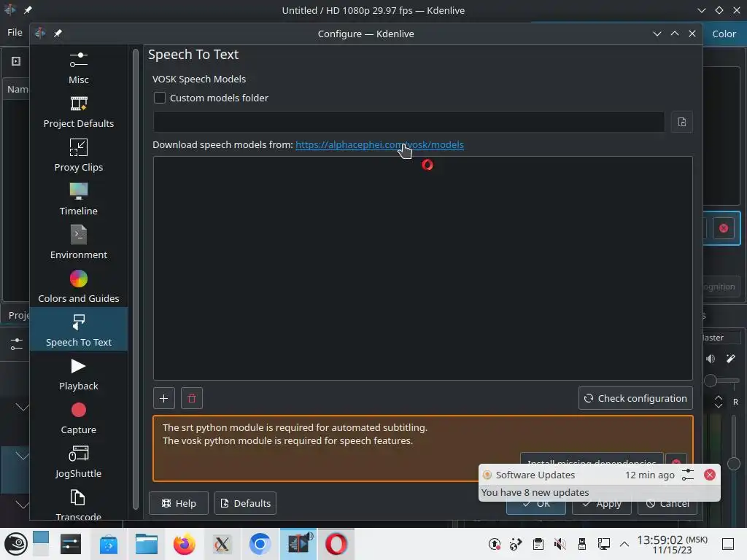Open Transcode settings category
This screenshot has height=560, width=747.
(79, 505)
